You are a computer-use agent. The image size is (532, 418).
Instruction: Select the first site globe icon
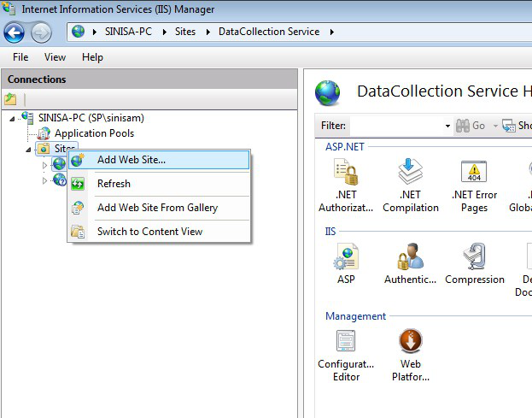60,163
